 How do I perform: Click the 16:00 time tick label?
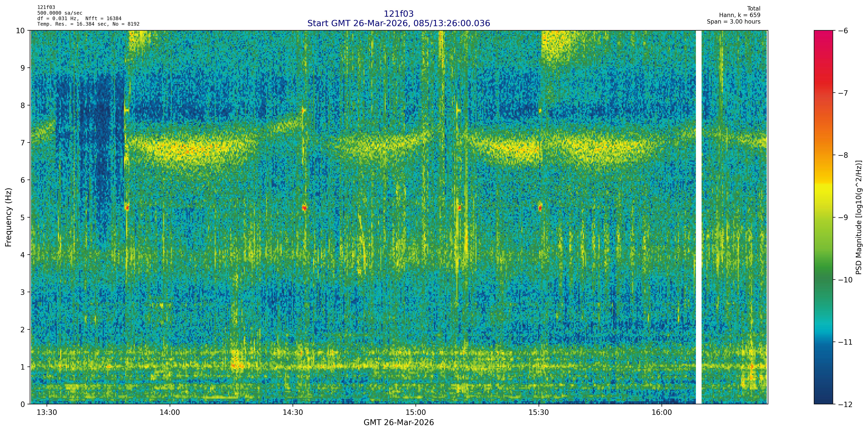pos(662,412)
